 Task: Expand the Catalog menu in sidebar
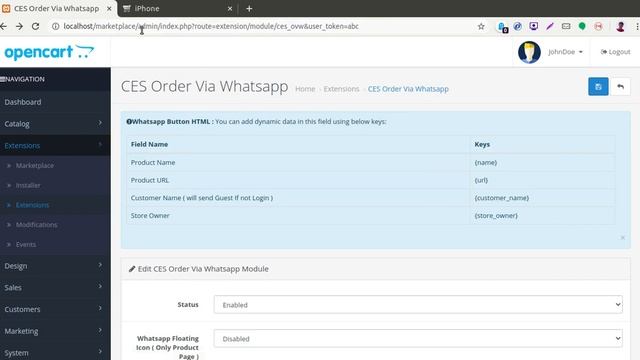tap(55, 124)
